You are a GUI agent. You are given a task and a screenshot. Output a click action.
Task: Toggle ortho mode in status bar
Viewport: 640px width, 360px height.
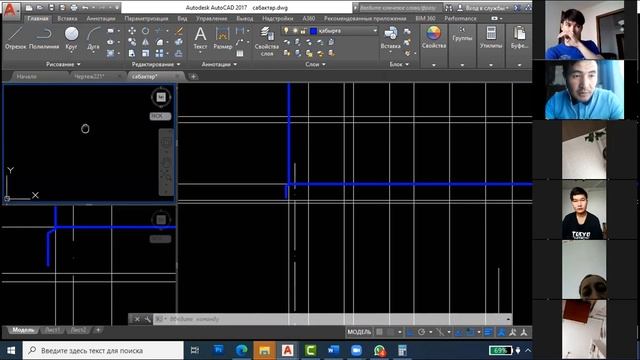point(410,332)
